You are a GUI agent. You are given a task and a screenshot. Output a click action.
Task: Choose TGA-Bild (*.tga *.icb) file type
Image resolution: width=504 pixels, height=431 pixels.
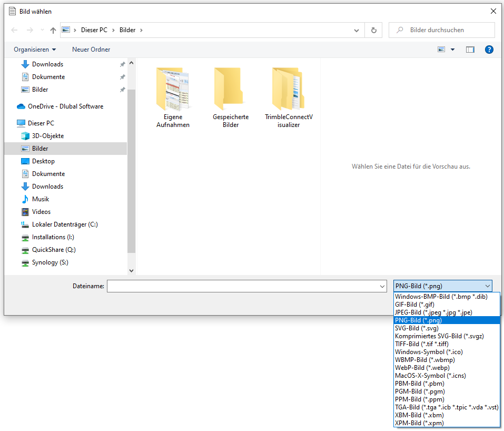(447, 407)
